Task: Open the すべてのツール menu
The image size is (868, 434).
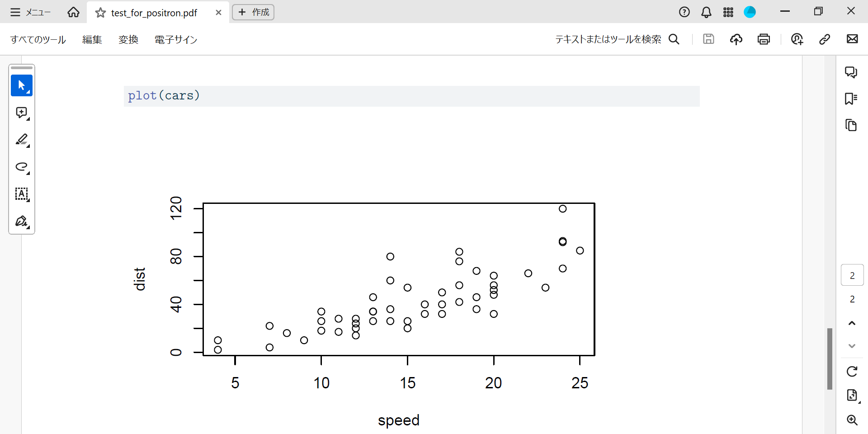Action: [x=38, y=40]
